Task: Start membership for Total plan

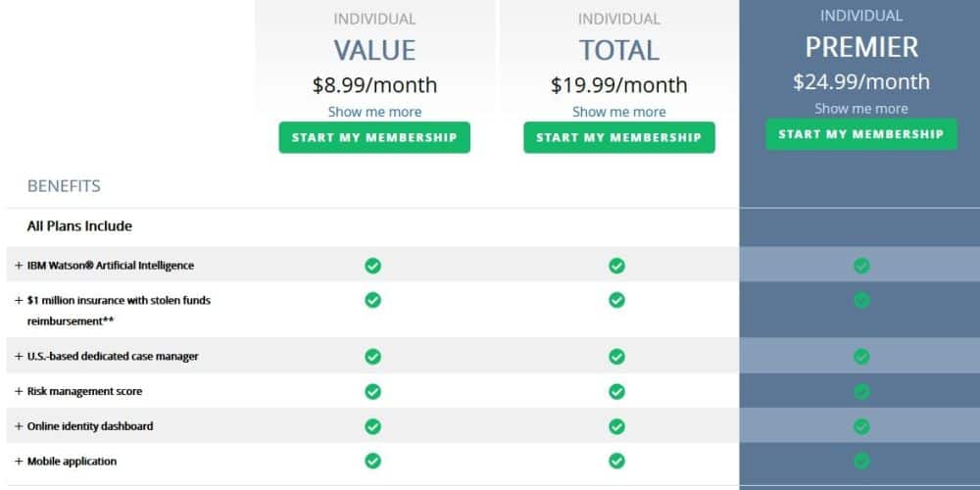Action: point(618,137)
